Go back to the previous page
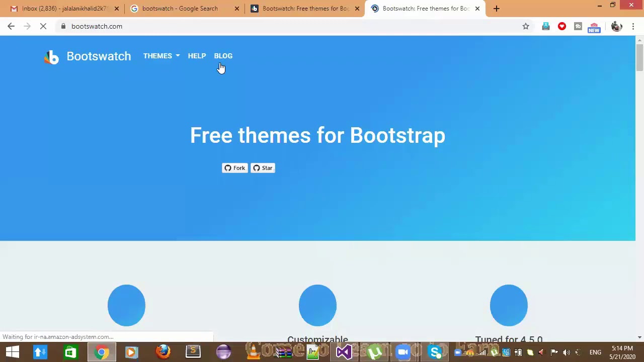 click(11, 26)
